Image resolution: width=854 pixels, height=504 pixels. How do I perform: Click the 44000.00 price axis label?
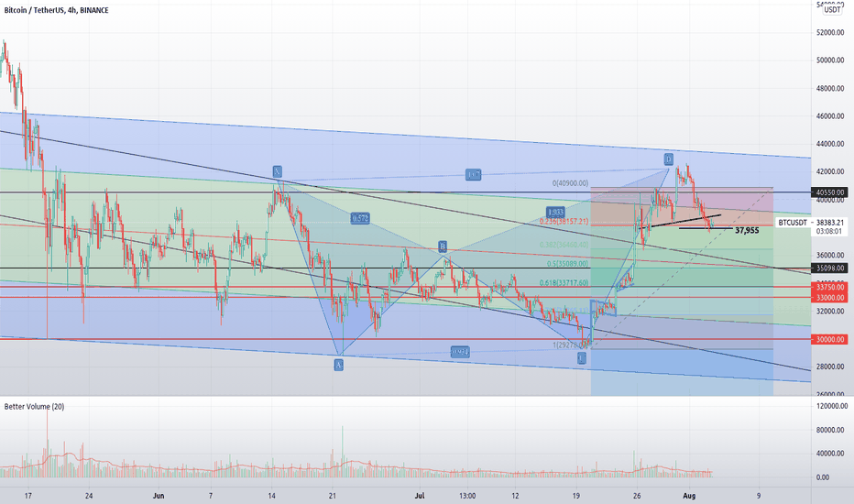coord(830,144)
